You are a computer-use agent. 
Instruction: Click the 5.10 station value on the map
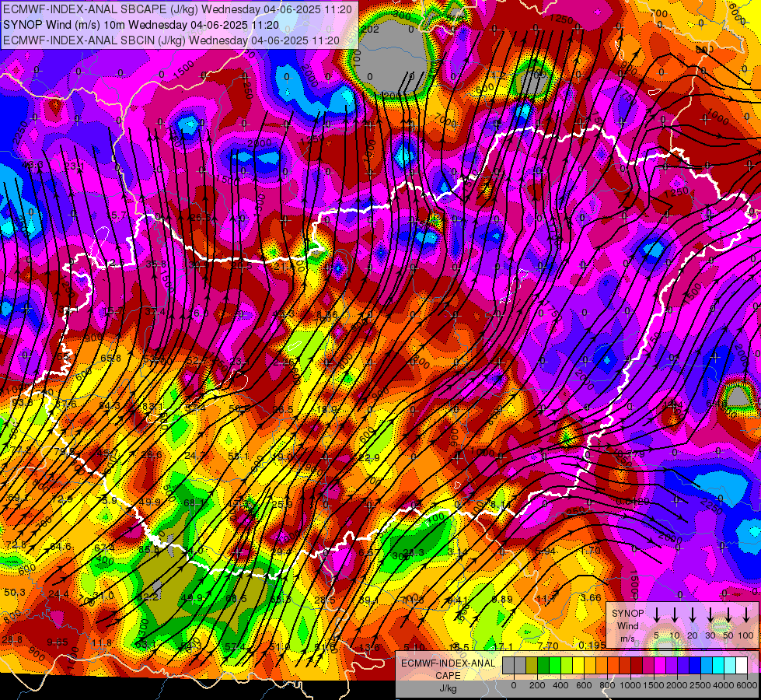tap(414, 647)
